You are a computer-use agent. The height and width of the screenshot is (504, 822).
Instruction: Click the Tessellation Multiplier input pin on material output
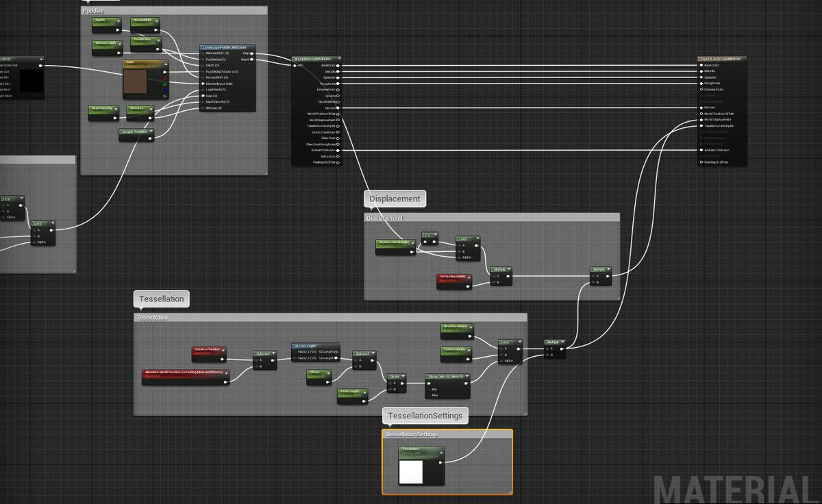coord(701,126)
